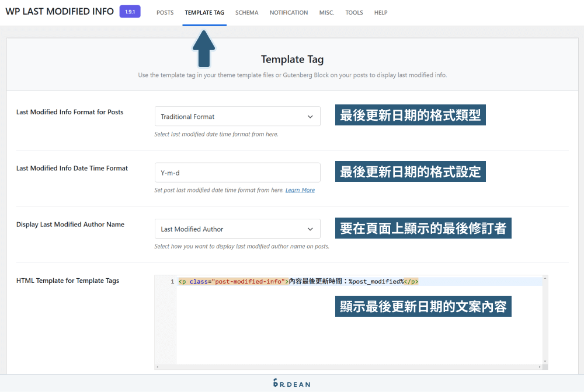Select the TEMPLATE TAG tab
The image size is (584, 392).
(204, 12)
